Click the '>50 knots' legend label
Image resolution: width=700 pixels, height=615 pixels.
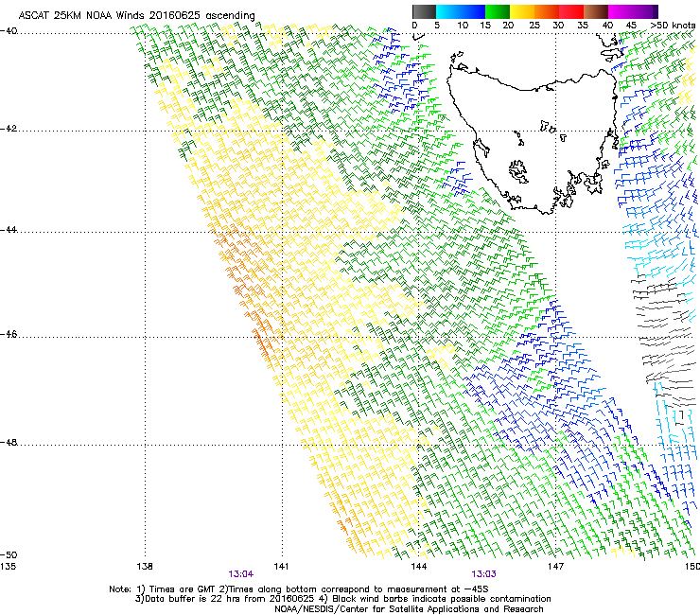(673, 26)
